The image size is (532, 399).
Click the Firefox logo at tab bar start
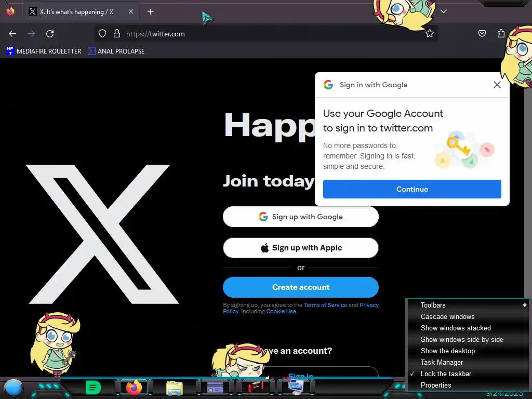click(10, 11)
